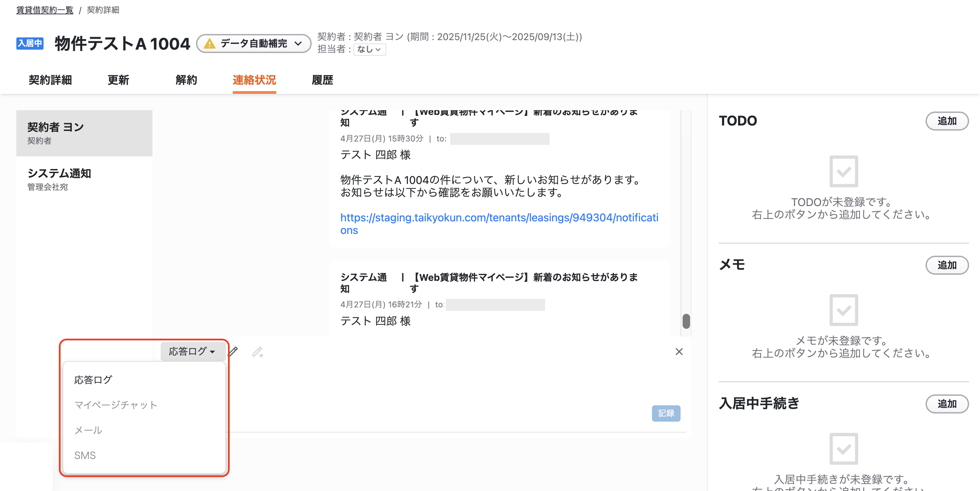Click the message list scrollbar thumb
The height and width of the screenshot is (491, 980).
tap(686, 321)
